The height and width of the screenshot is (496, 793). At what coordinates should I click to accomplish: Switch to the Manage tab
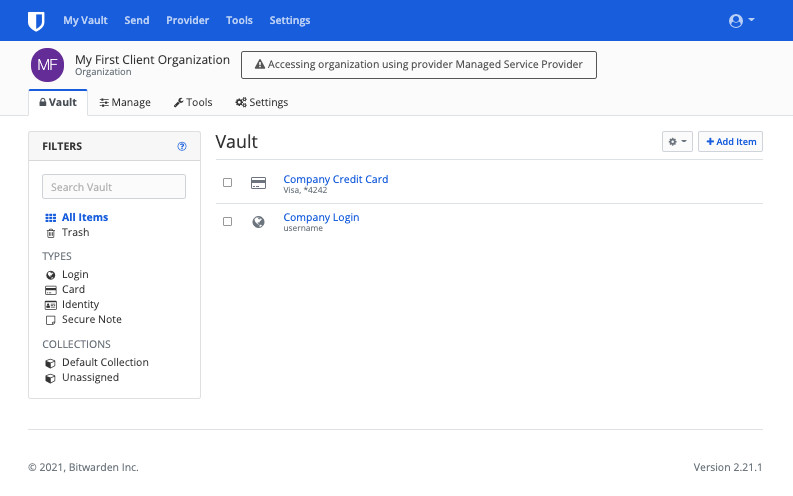tap(125, 102)
